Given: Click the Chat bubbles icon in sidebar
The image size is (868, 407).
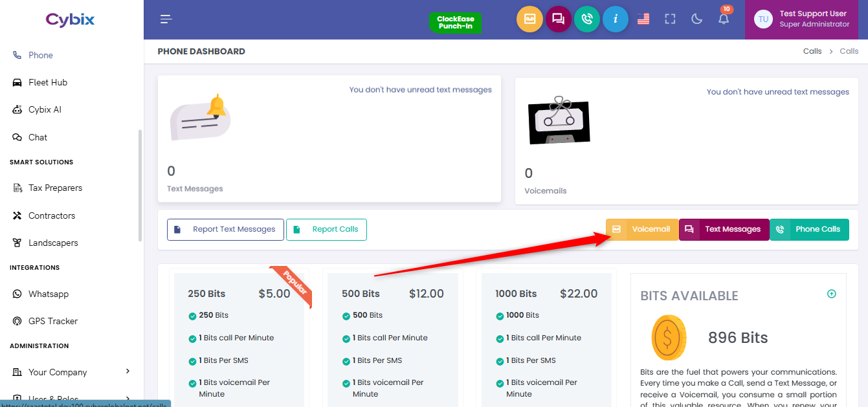Looking at the screenshot, I should tap(17, 137).
